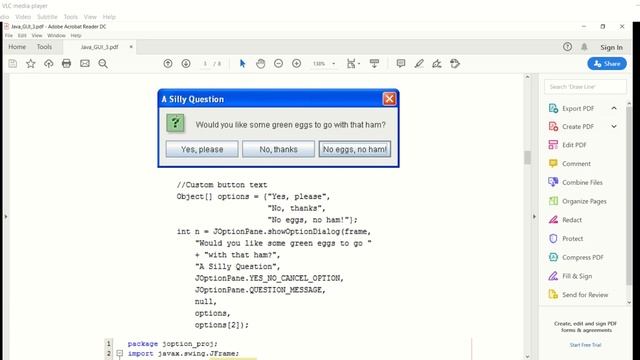The width and height of the screenshot is (640, 360).
Task: Click the upload to cloud icon
Action: [x=49, y=64]
